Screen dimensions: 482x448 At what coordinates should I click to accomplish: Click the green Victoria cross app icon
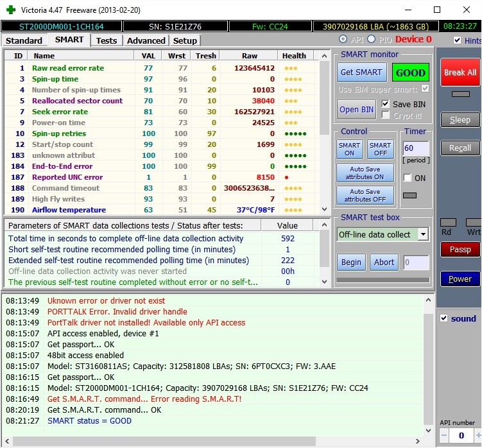click(11, 10)
